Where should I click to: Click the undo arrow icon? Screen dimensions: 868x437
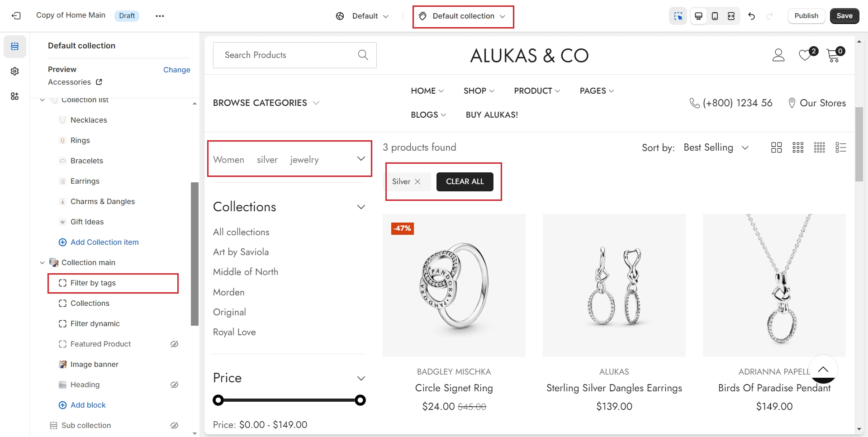coord(752,16)
